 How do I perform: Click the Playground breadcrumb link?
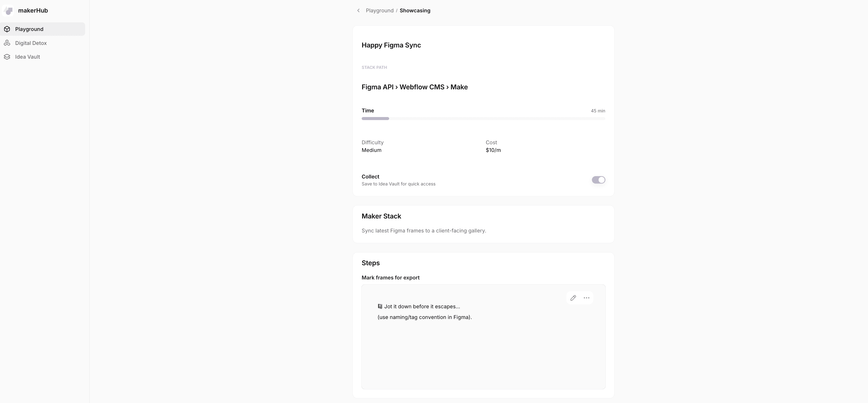[379, 10]
